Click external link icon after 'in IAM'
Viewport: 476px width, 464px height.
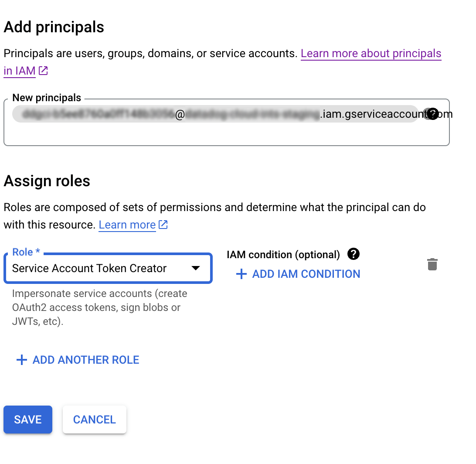click(x=43, y=71)
